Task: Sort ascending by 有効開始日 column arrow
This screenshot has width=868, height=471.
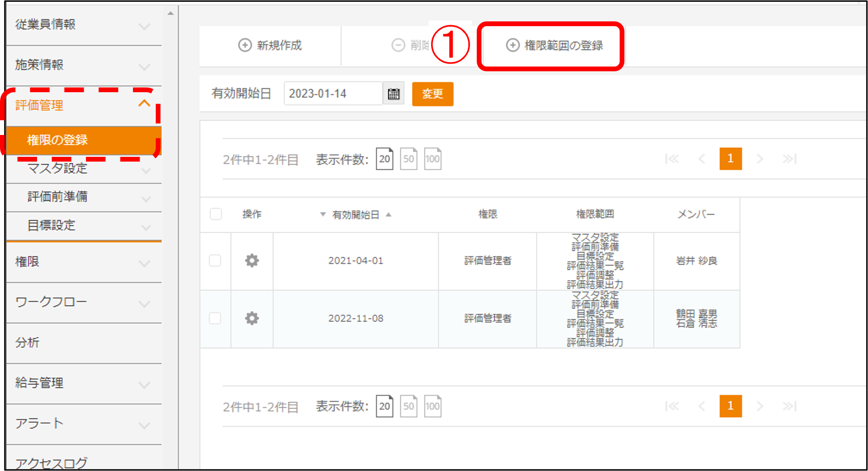Action: (x=388, y=215)
